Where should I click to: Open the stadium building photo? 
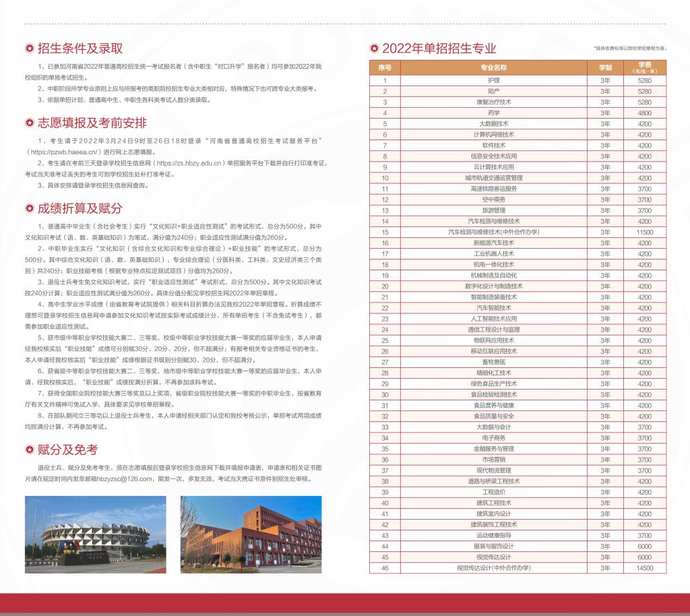[x=95, y=534]
